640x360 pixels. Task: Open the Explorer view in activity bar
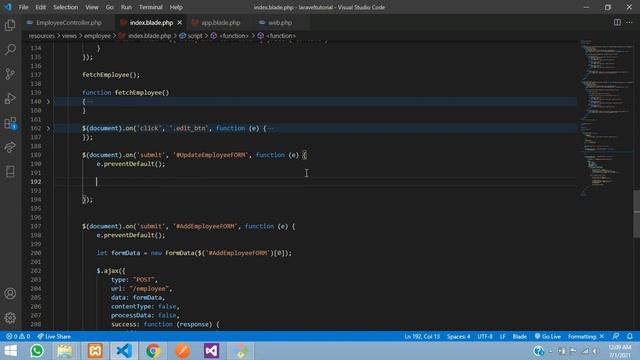[x=10, y=25]
